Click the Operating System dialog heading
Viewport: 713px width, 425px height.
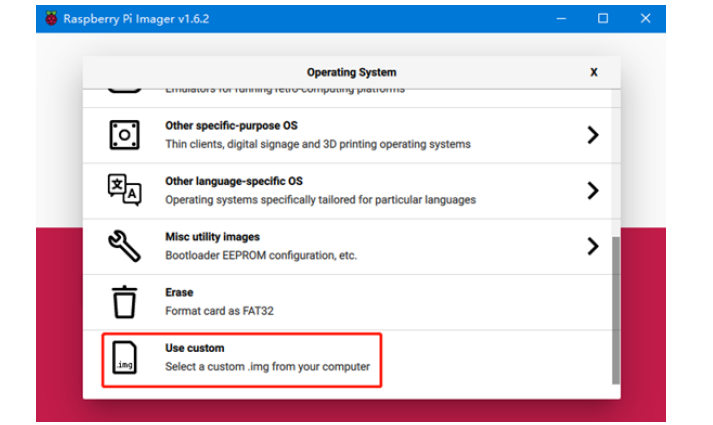(x=351, y=72)
